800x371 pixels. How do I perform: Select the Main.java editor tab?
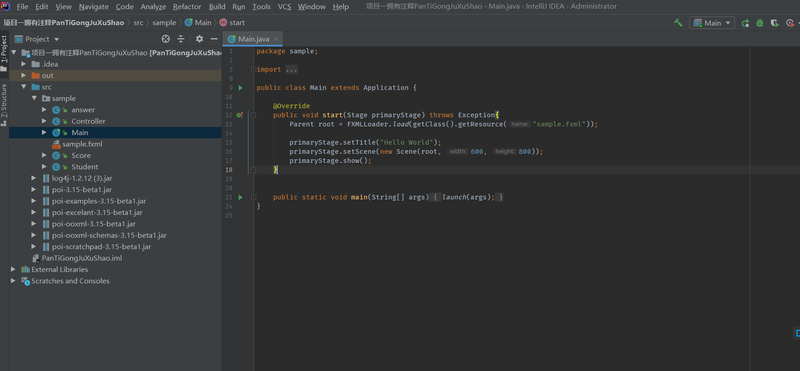(x=253, y=39)
